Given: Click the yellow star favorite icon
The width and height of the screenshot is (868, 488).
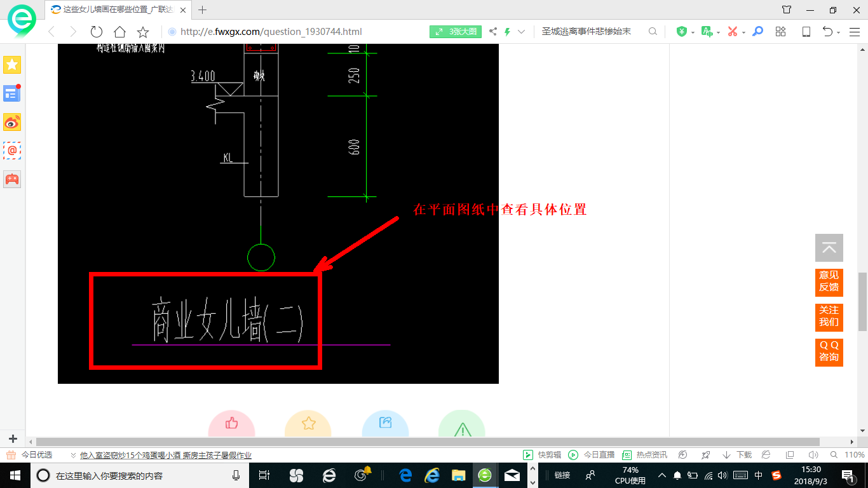Looking at the screenshot, I should pos(308,424).
